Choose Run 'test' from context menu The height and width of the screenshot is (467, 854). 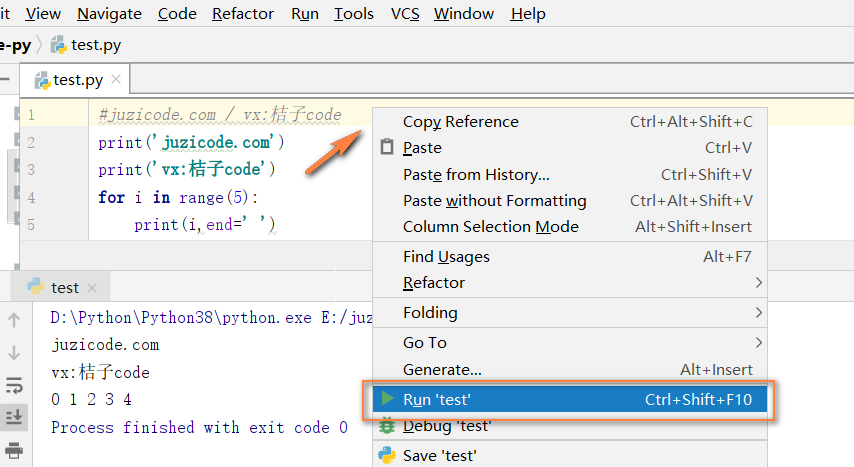pyautogui.click(x=570, y=399)
